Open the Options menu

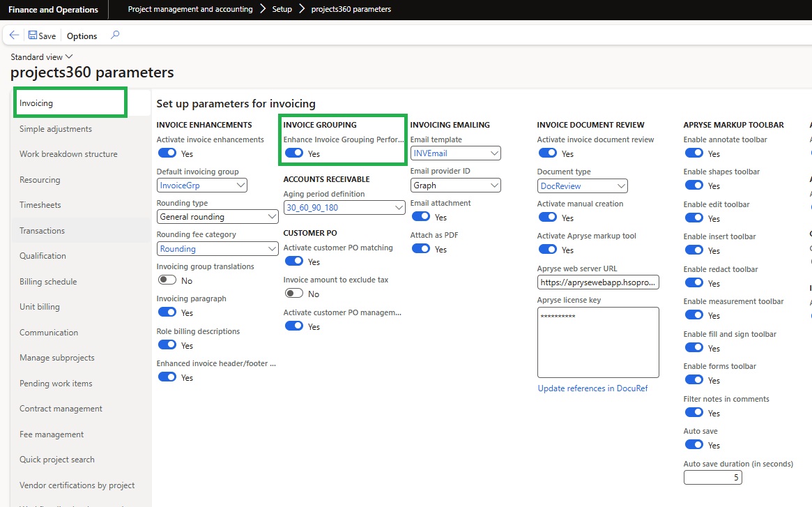(82, 36)
